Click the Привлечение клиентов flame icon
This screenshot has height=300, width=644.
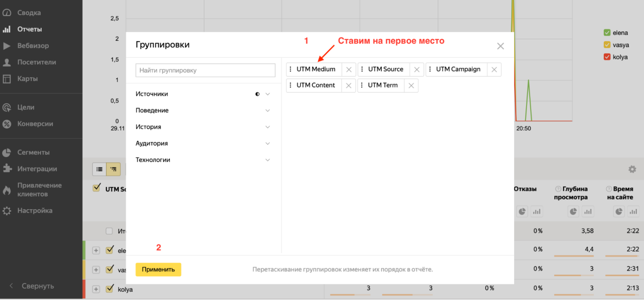(7, 190)
